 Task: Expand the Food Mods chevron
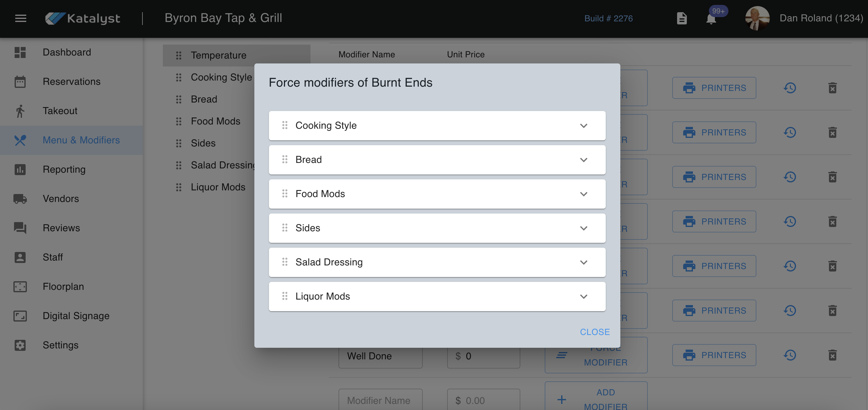pyautogui.click(x=584, y=194)
